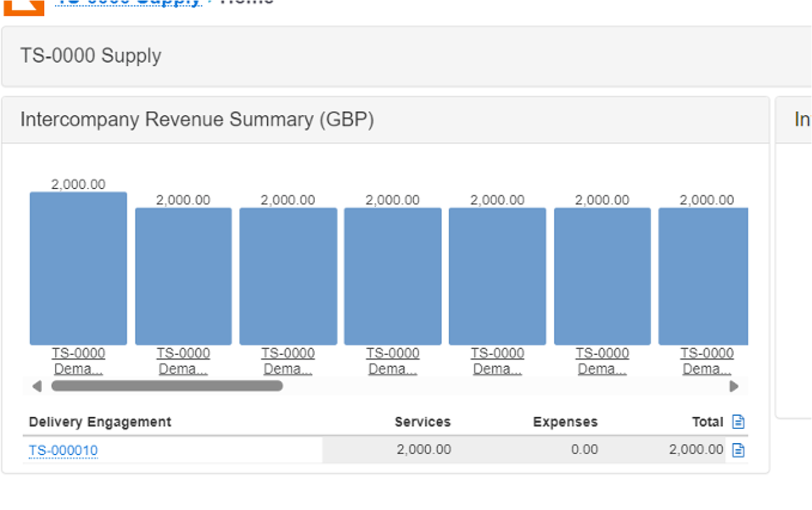Open TS-0000 Supply breadcrumb link
Viewport: 812px width, 510px height.
pyautogui.click(x=128, y=3)
